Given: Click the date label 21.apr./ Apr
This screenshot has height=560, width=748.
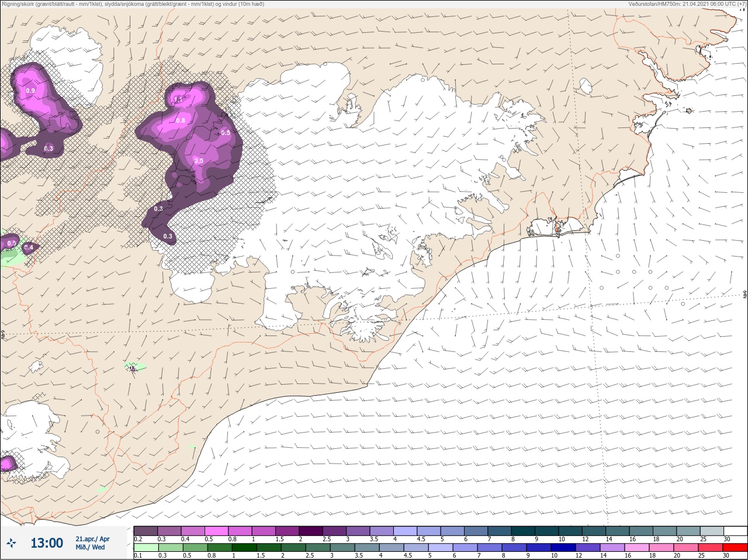Looking at the screenshot, I should click(92, 539).
